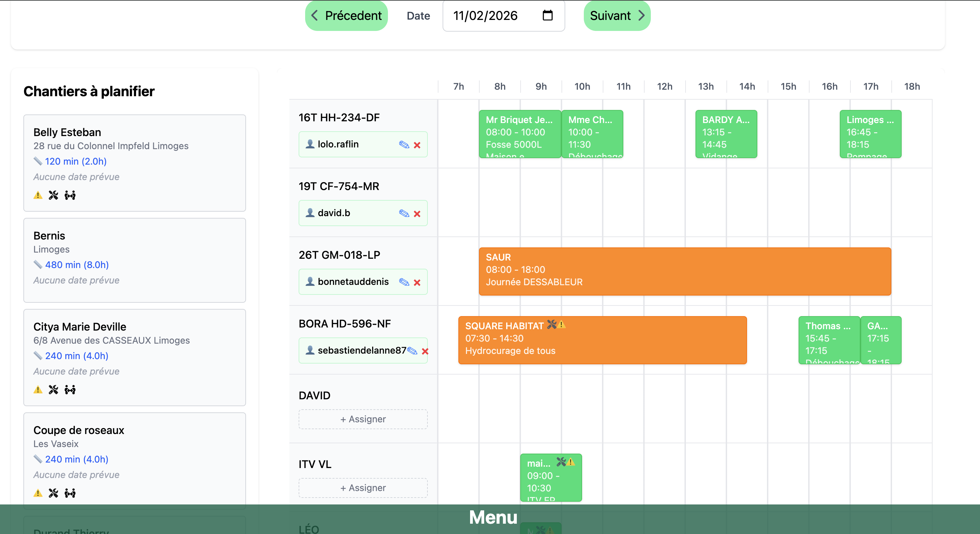Click edit pencil icon next to david.b
Viewport: 980px width, 534px height.
(404, 213)
